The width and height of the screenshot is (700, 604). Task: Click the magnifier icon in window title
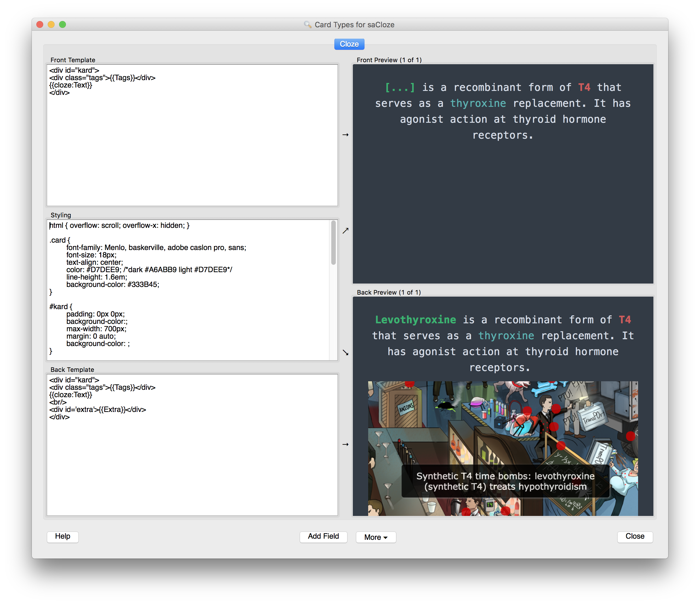307,25
